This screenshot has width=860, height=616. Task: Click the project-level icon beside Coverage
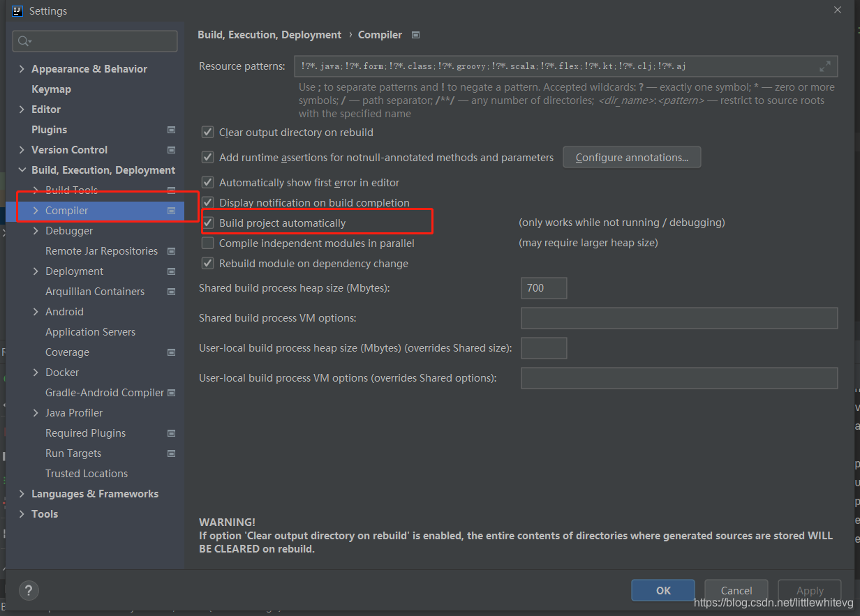tap(171, 352)
